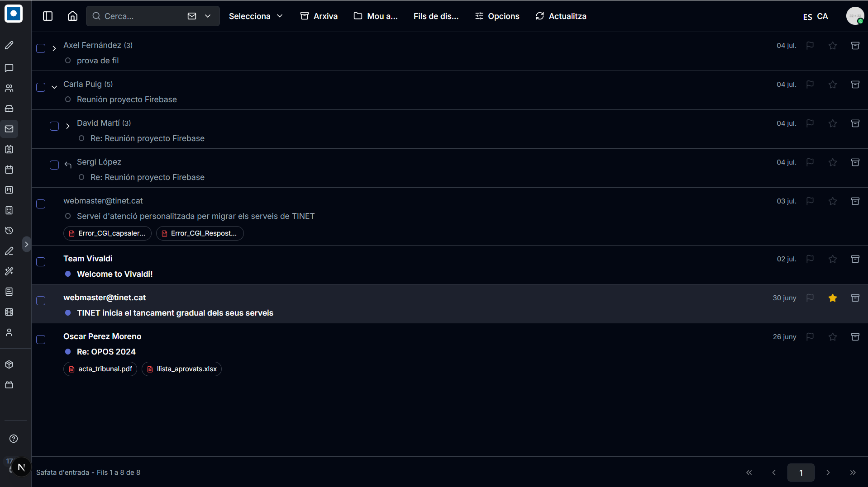Open the magic wand sidebar icon
868x487 pixels.
click(9, 271)
